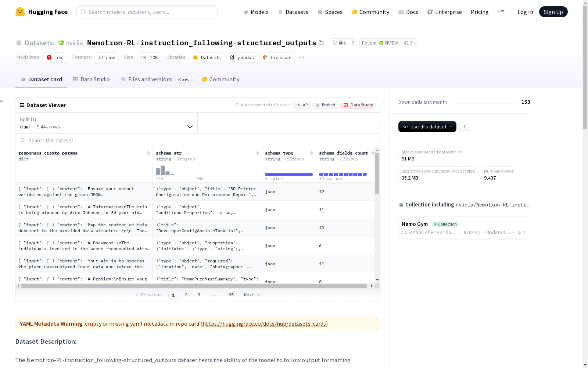Open the Files and versions tab

[x=155, y=79]
